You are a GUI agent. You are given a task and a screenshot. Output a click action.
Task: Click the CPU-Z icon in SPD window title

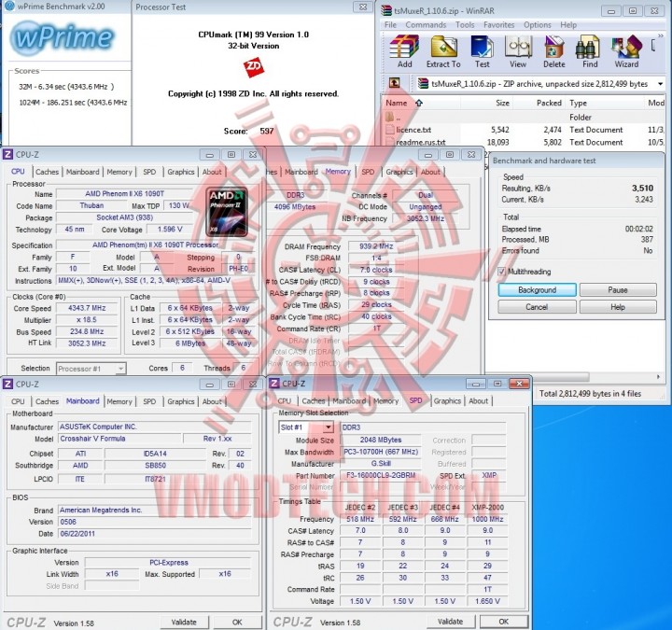(x=273, y=384)
